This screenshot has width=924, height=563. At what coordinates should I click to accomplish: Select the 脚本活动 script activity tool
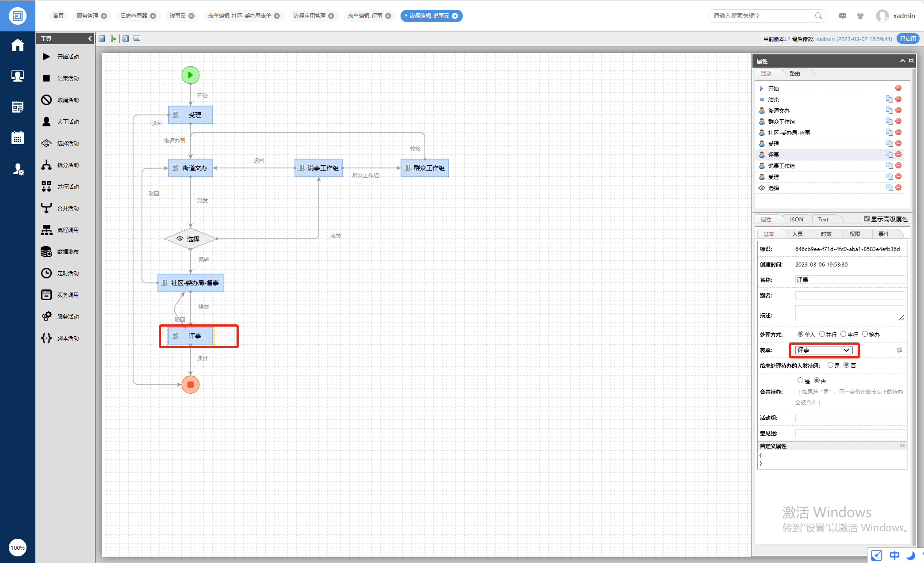click(46, 338)
